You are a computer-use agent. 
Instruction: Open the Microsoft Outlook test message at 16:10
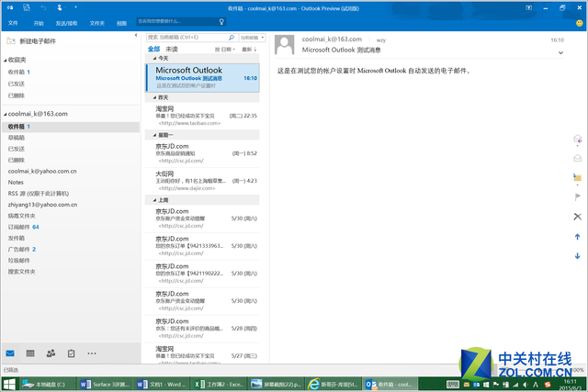click(202, 78)
